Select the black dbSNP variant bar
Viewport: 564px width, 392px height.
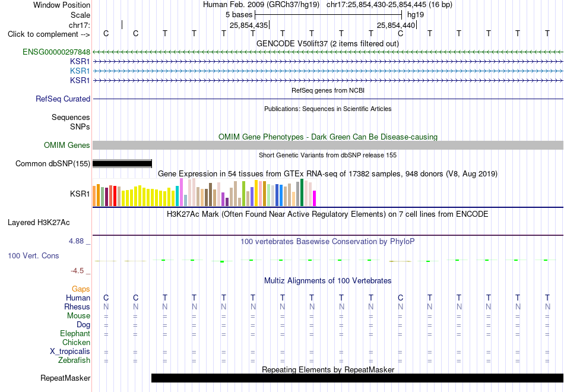click(122, 164)
